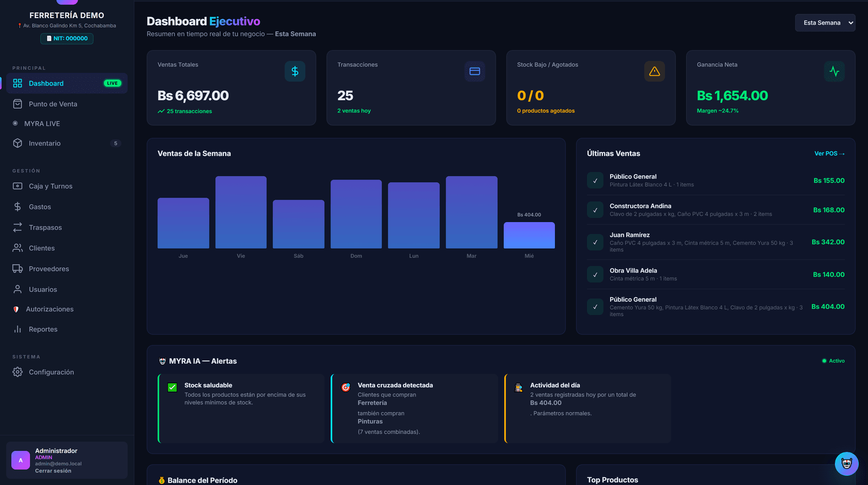Open Traspasos from the sidebar

(x=67, y=227)
